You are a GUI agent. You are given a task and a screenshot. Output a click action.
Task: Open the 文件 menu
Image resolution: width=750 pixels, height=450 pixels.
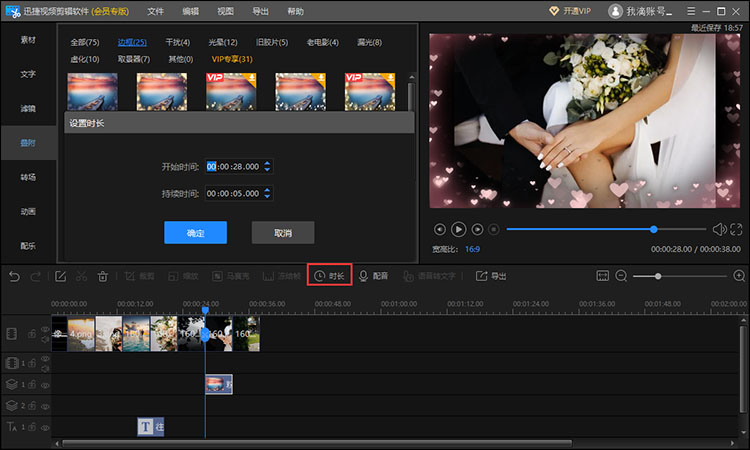tap(155, 11)
